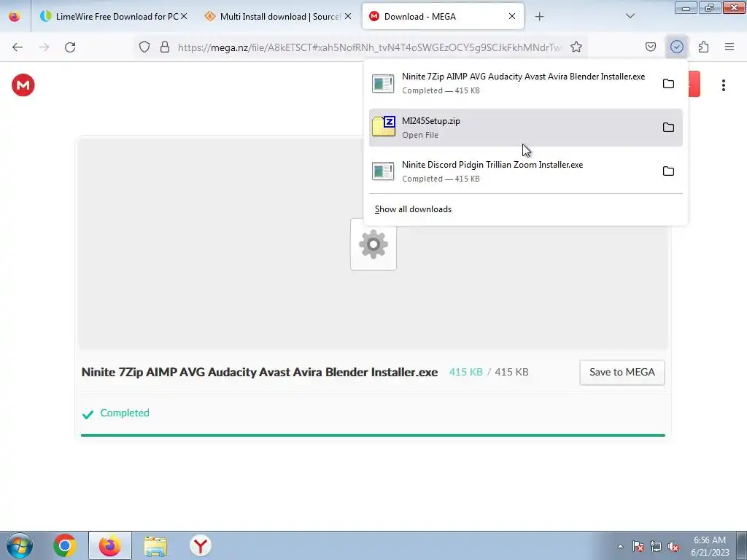This screenshot has width=747, height=560.
Task: Close the Download - MEGA tab
Action: (512, 16)
